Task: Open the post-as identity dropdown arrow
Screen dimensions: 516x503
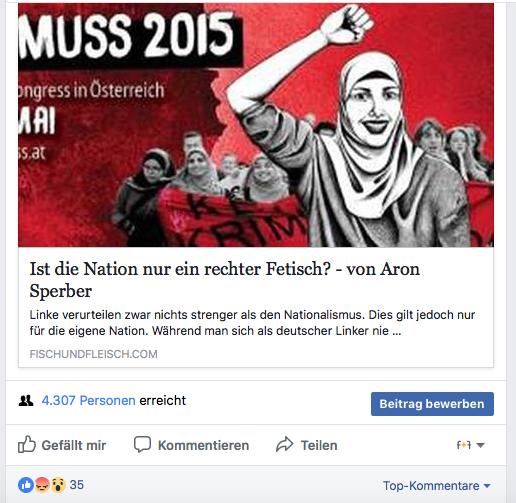Action: pyautogui.click(x=480, y=445)
